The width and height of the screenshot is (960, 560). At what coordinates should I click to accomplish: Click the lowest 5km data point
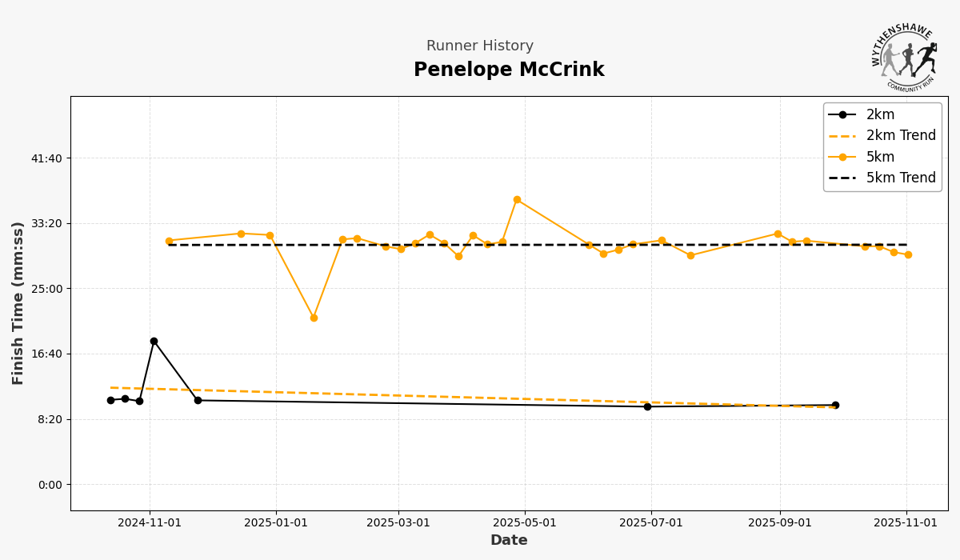314,318
